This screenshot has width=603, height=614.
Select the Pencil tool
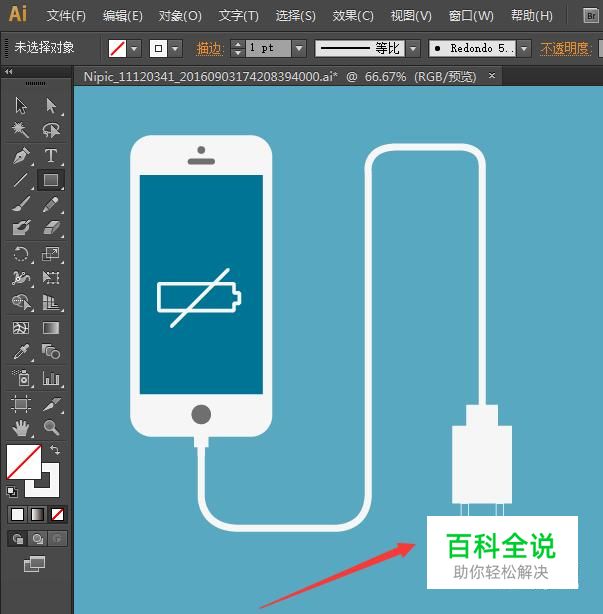(x=51, y=204)
